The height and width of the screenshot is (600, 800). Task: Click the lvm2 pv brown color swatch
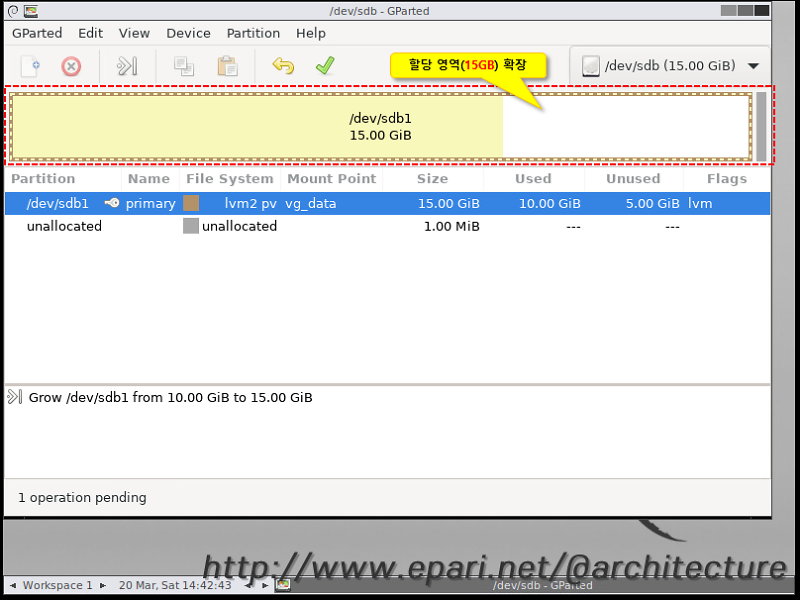click(x=191, y=203)
